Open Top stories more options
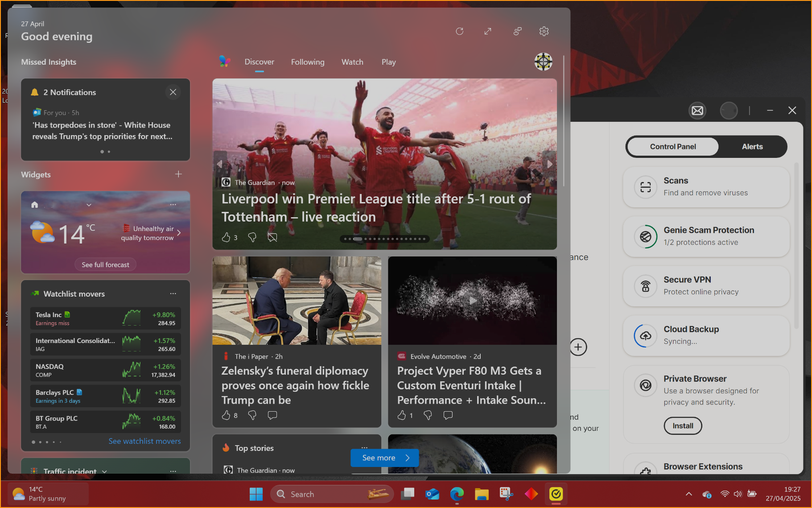812x508 pixels. tap(364, 447)
